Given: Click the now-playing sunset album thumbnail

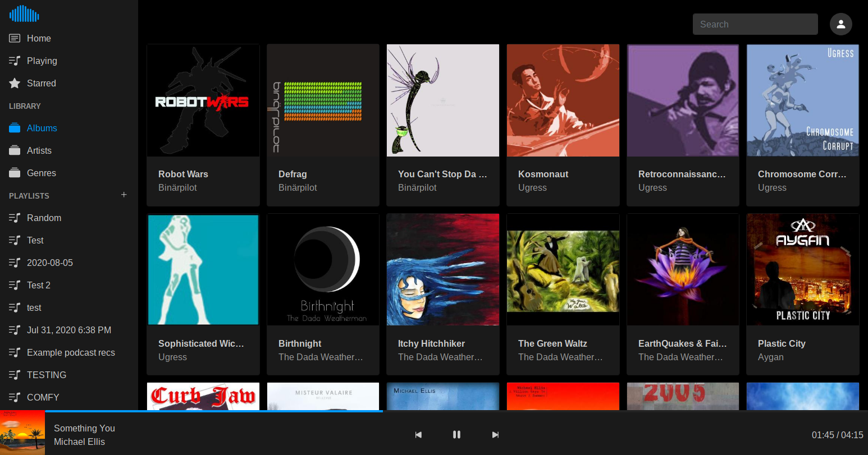Looking at the screenshot, I should (x=22, y=433).
